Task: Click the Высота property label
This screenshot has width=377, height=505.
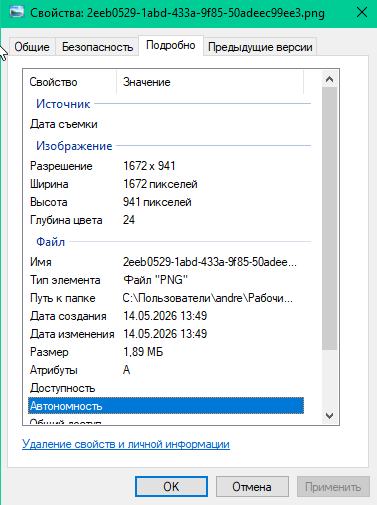Action: pos(49,202)
